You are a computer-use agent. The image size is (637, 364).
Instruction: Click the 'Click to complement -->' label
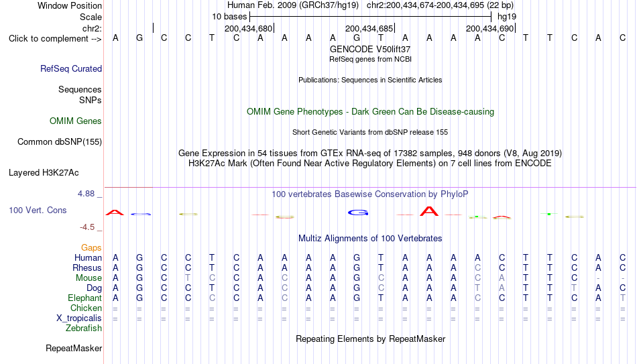(55, 39)
